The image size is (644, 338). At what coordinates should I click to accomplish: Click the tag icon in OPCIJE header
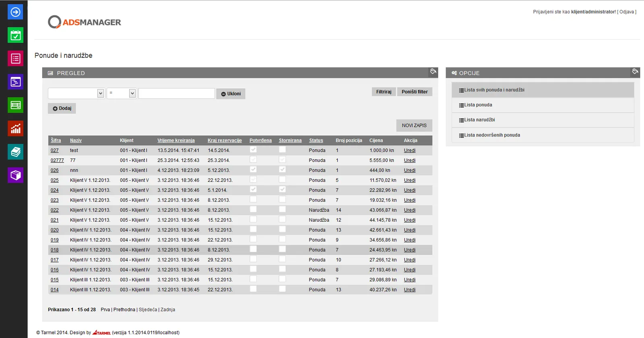635,72
